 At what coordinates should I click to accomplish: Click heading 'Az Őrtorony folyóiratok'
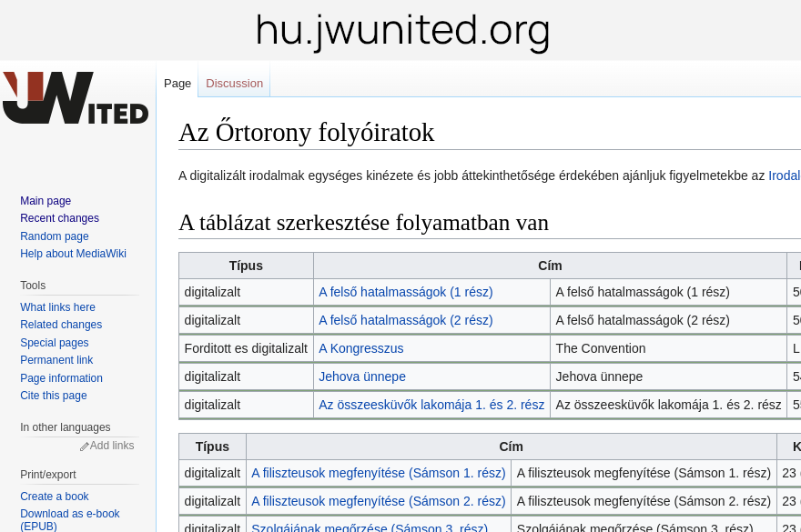click(x=307, y=132)
